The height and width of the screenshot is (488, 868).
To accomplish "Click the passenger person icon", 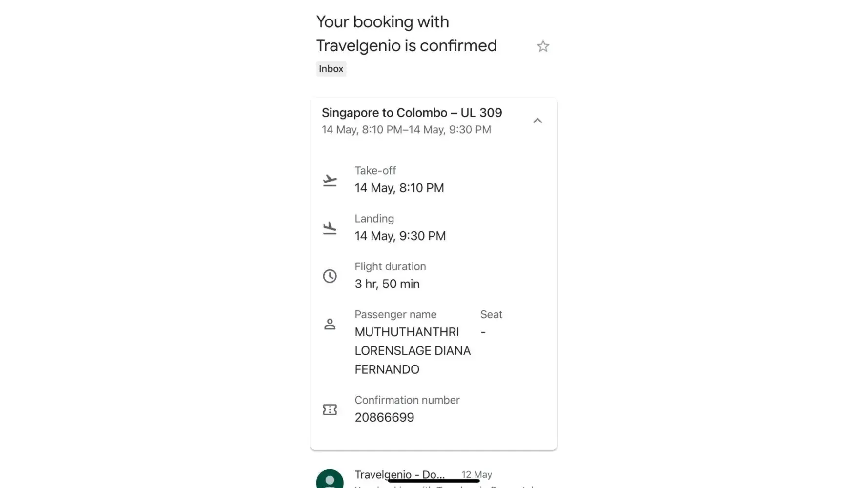I will (x=330, y=325).
